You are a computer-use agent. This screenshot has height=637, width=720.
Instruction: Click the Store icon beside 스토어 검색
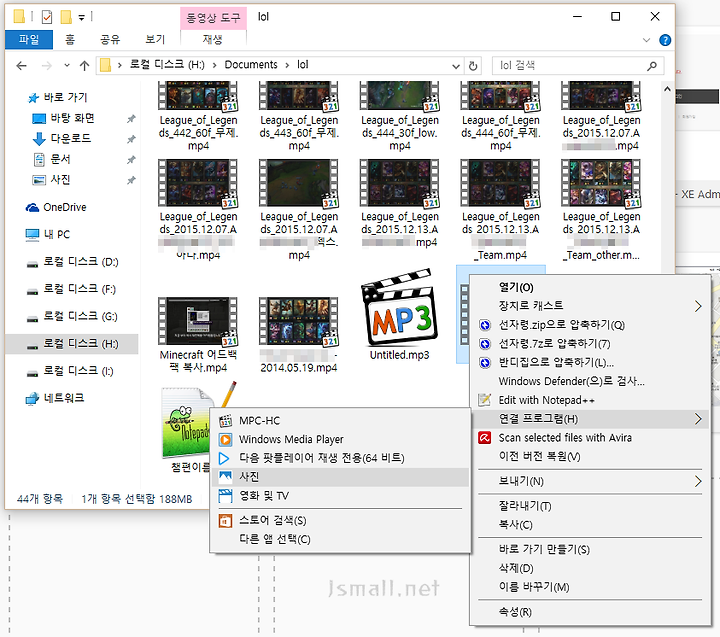(225, 521)
